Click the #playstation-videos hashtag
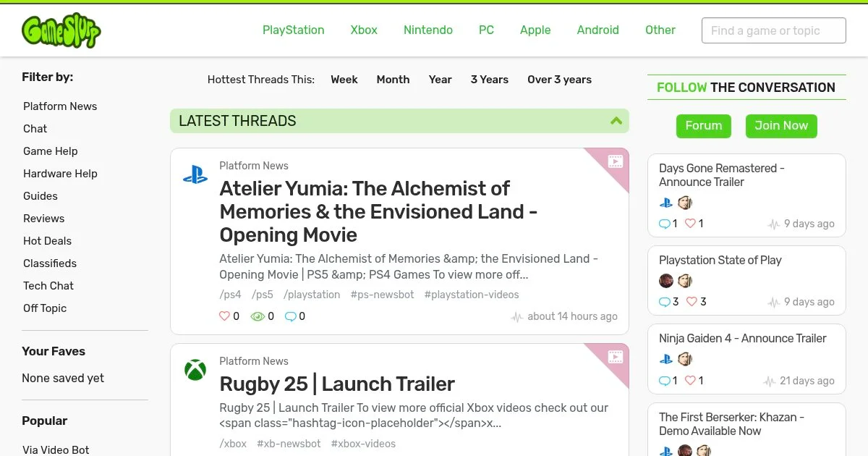Screen dimensions: 868x456 click(472, 295)
